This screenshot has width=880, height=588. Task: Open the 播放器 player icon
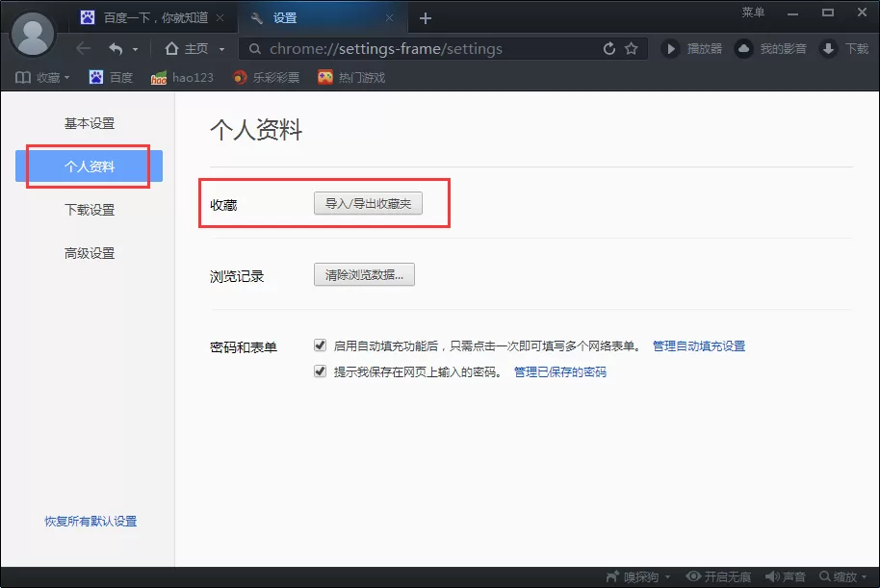[669, 49]
